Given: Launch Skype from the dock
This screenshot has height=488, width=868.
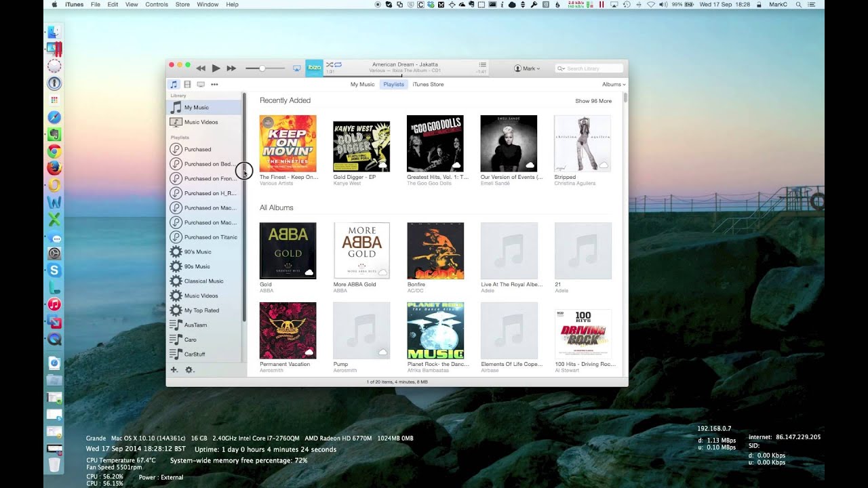Looking at the screenshot, I should [54, 270].
